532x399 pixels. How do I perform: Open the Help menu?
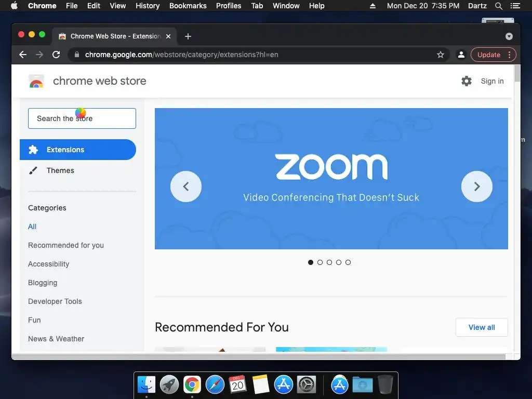pos(316,6)
